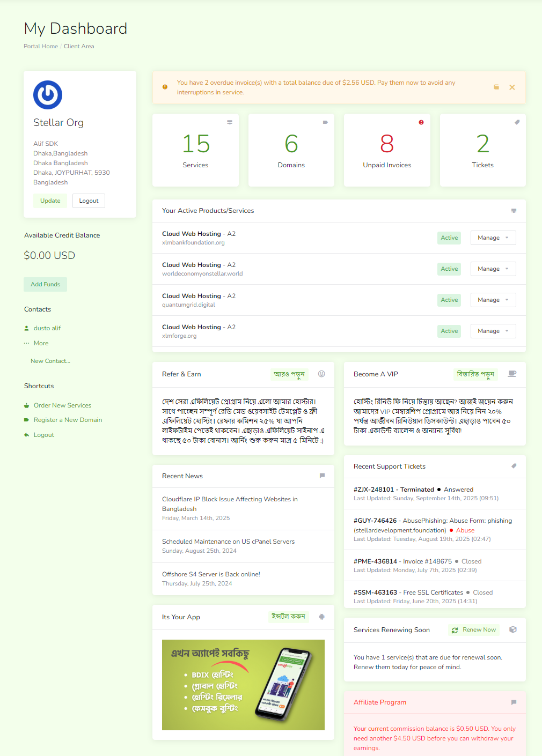The width and height of the screenshot is (542, 756).
Task: Click the cube icon in Services Renewing Soon
Action: 512,629
